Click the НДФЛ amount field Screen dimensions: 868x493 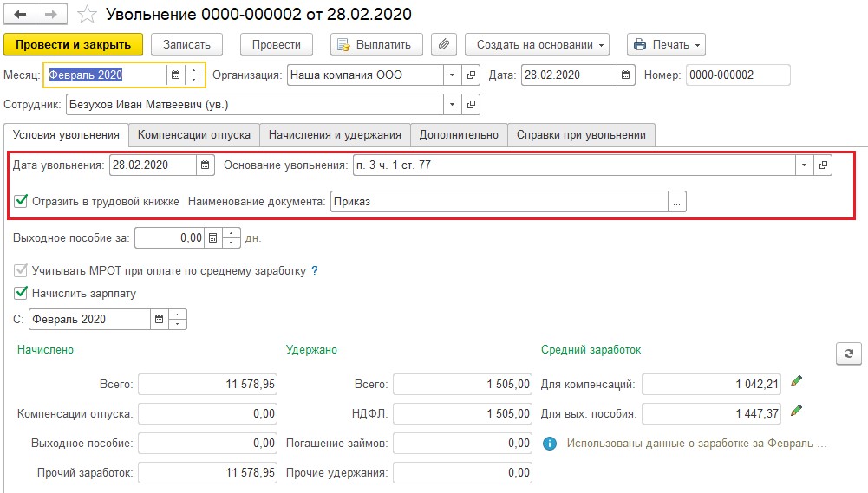[x=462, y=413]
